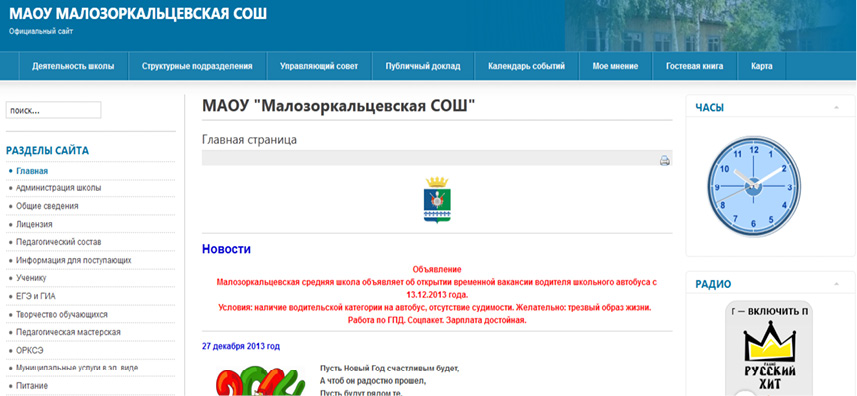Open Администрация школы link

coord(58,188)
